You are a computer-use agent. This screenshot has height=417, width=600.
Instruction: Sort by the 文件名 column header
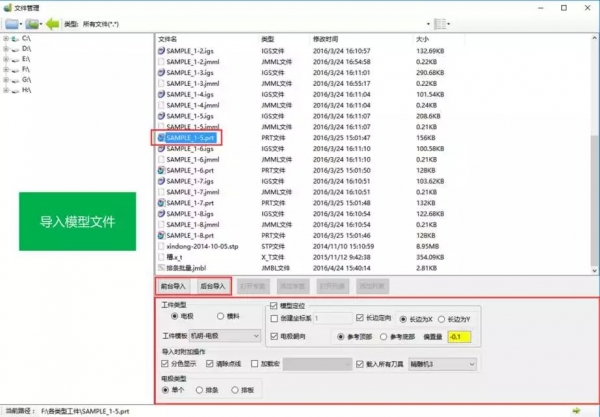click(168, 39)
